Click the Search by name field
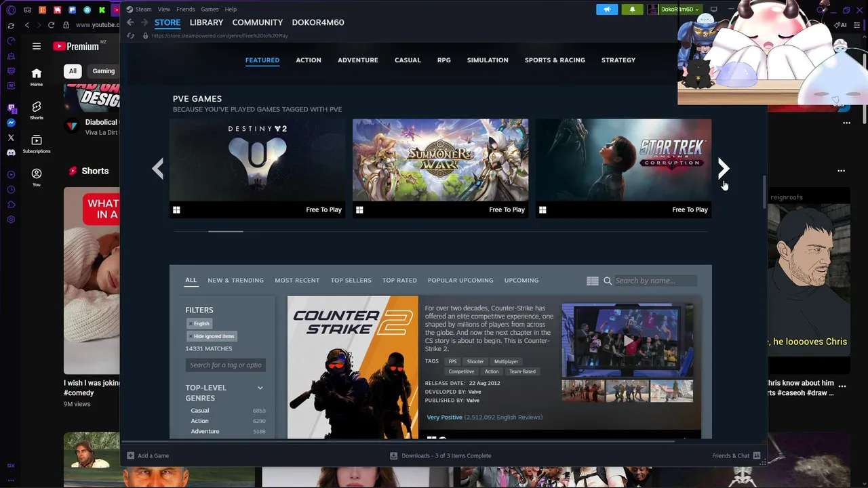Viewport: 868px width, 488px height. [654, 281]
